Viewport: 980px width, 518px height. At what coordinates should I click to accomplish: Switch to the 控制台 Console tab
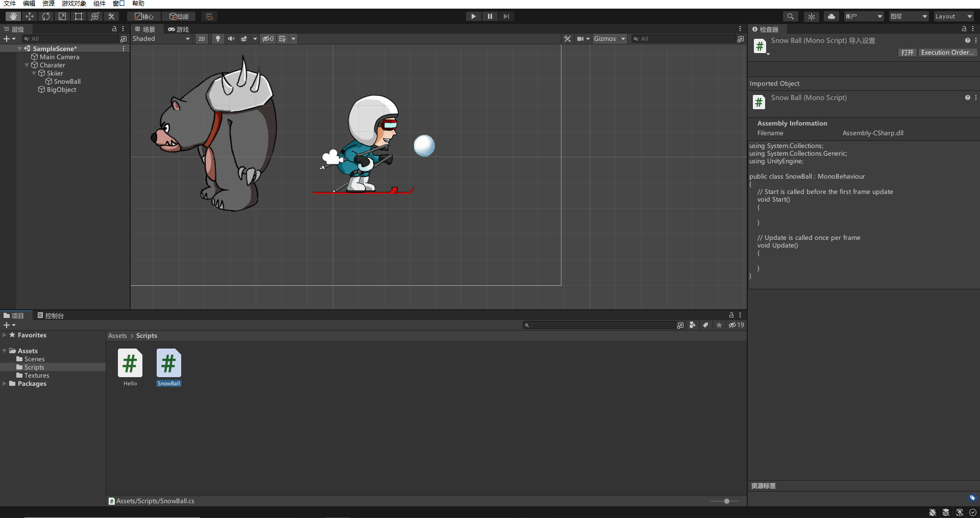(x=51, y=315)
